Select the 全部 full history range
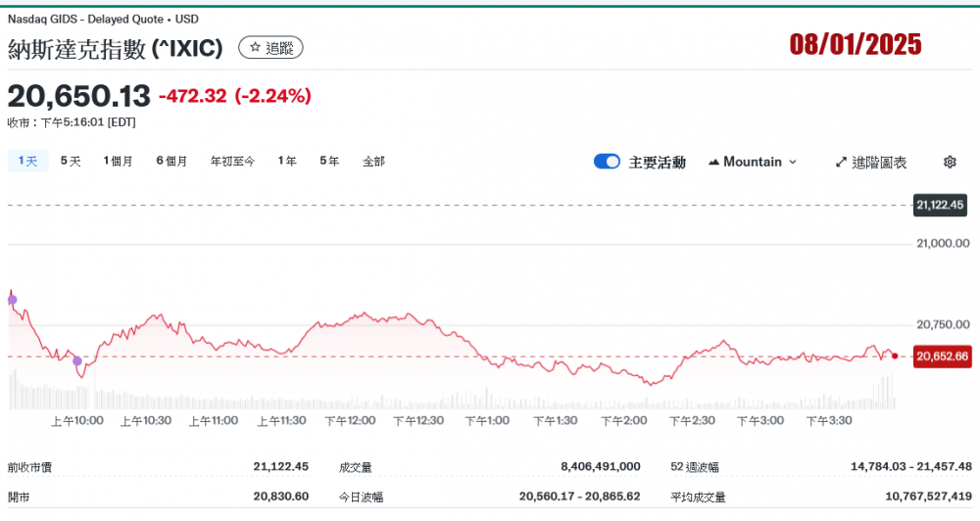The width and height of the screenshot is (980, 521). [x=373, y=161]
